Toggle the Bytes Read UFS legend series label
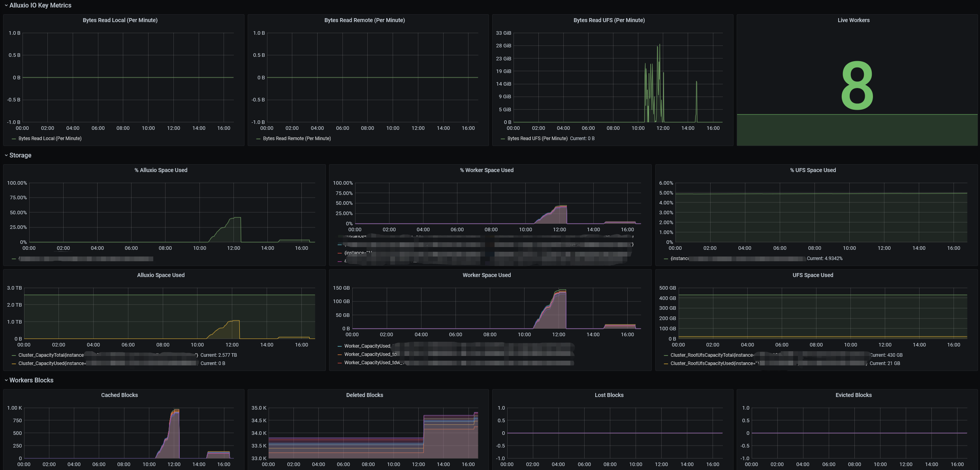 [537, 139]
